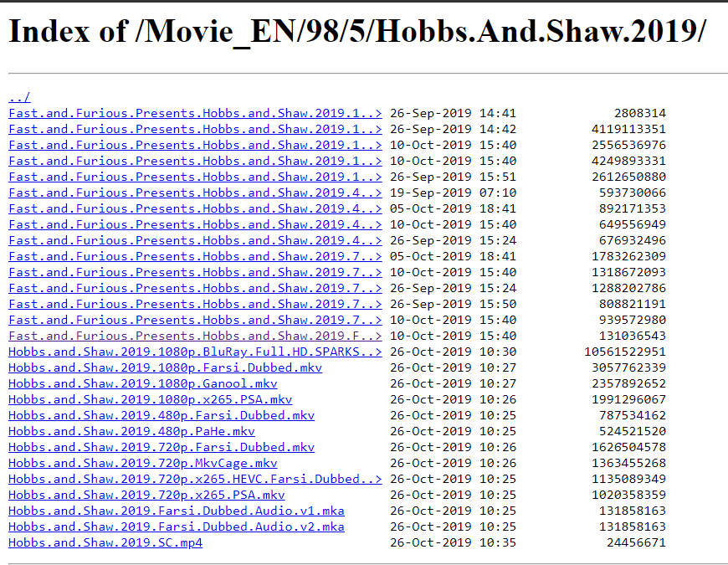Open the Farsi.Dubbed.Audio.v1.mka link

177,511
